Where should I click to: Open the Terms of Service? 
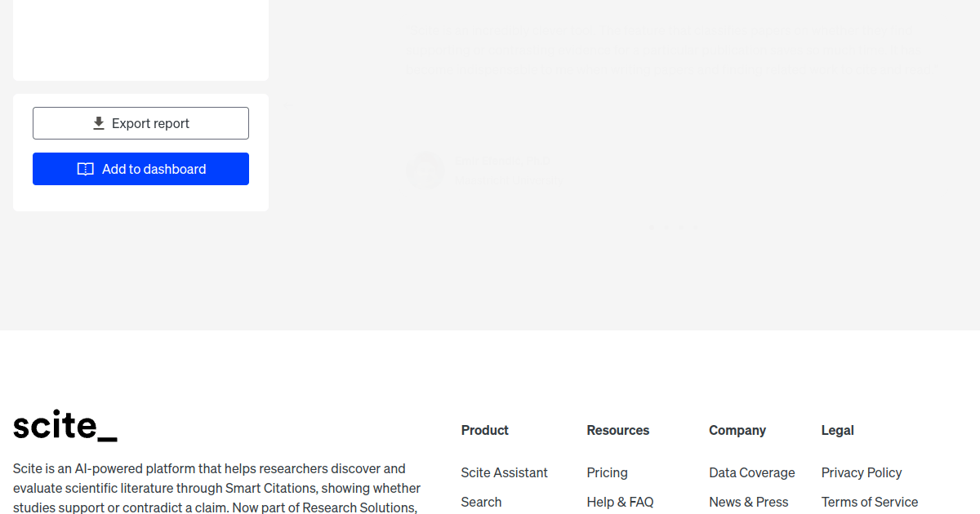tap(870, 502)
